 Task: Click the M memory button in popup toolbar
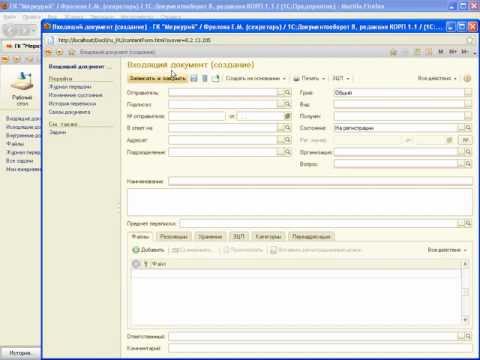[441, 52]
